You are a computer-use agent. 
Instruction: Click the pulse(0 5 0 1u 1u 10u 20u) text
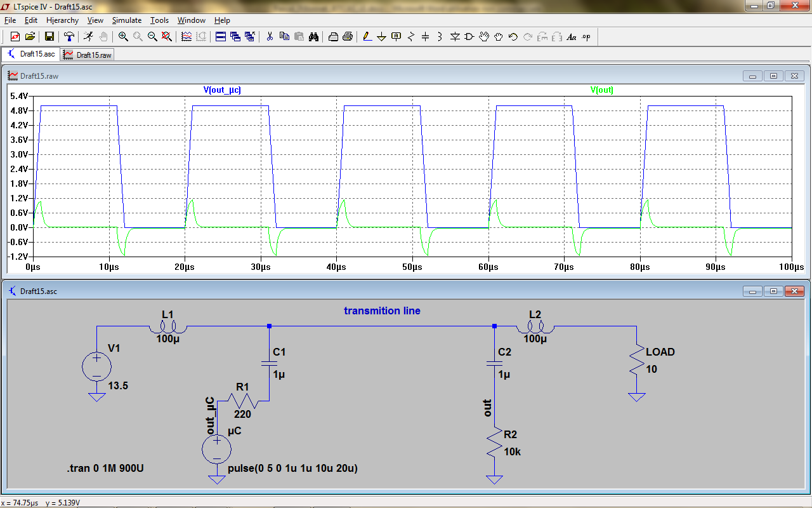coord(292,469)
